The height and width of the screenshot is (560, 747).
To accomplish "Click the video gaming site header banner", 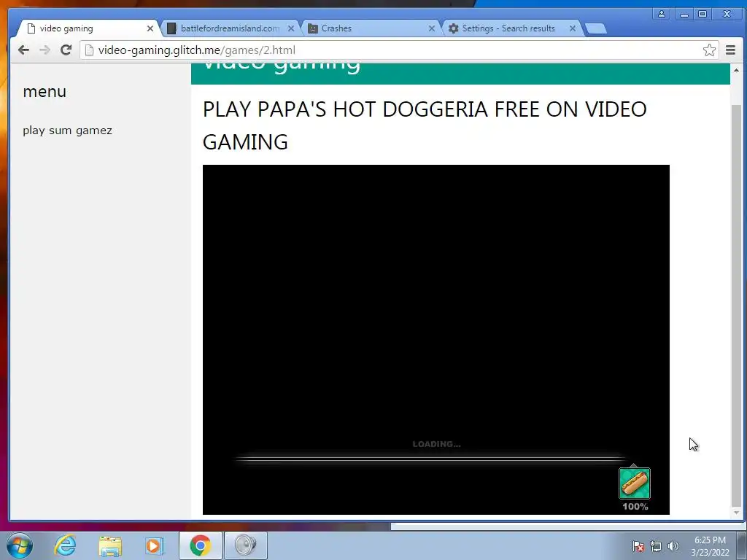I will tap(460, 74).
